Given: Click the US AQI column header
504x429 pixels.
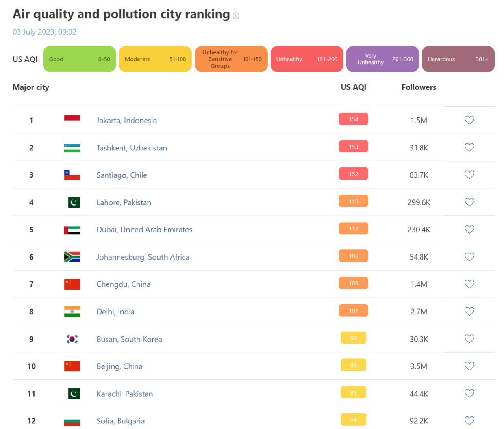Looking at the screenshot, I should click(353, 87).
